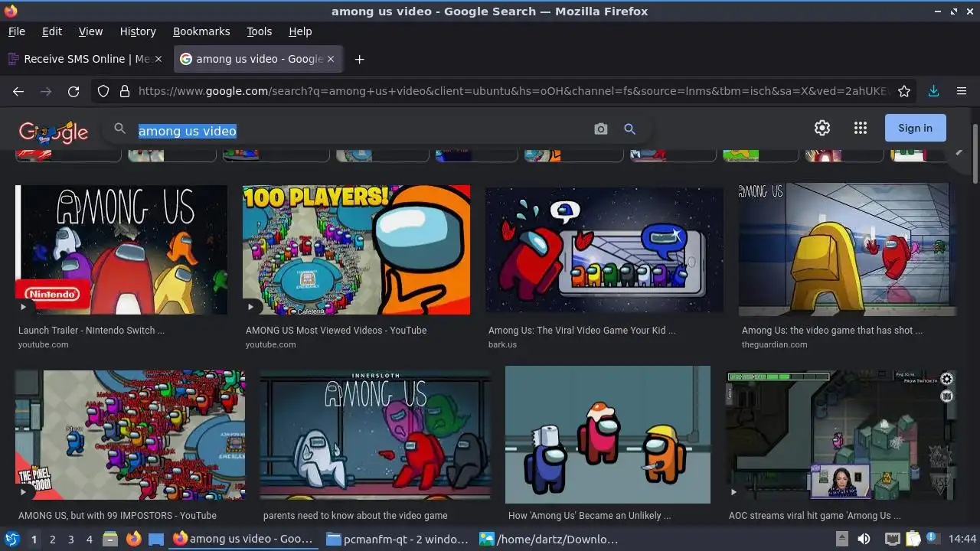Viewport: 980px width, 551px height.
Task: Open a new browser tab
Action: tap(359, 59)
